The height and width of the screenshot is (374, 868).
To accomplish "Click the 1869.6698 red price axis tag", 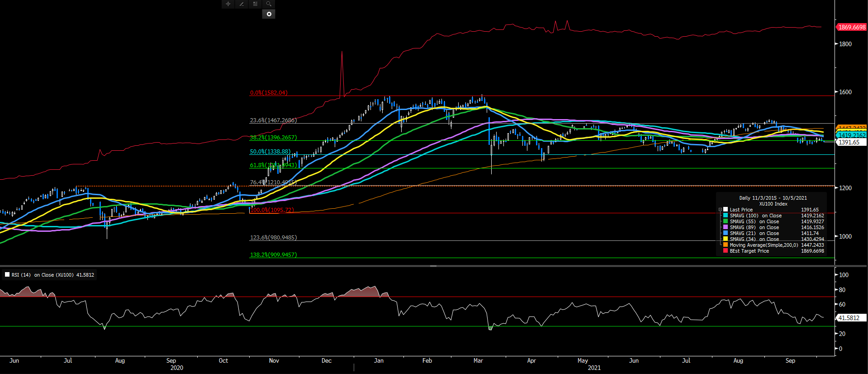I will coord(851,27).
